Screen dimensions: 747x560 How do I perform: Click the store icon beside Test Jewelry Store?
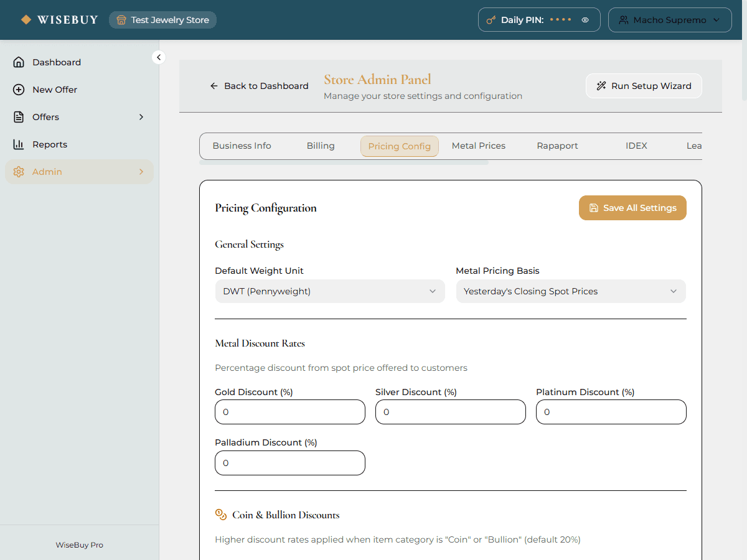point(120,19)
